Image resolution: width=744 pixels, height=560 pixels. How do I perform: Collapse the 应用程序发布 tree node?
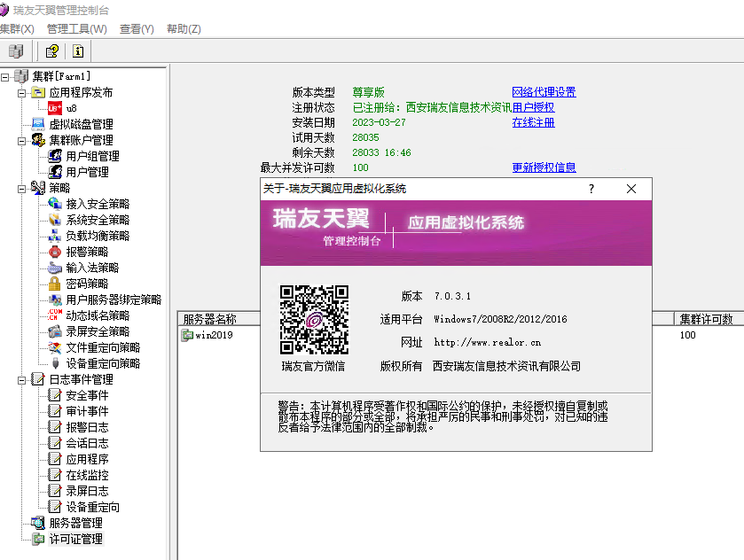tap(21, 93)
